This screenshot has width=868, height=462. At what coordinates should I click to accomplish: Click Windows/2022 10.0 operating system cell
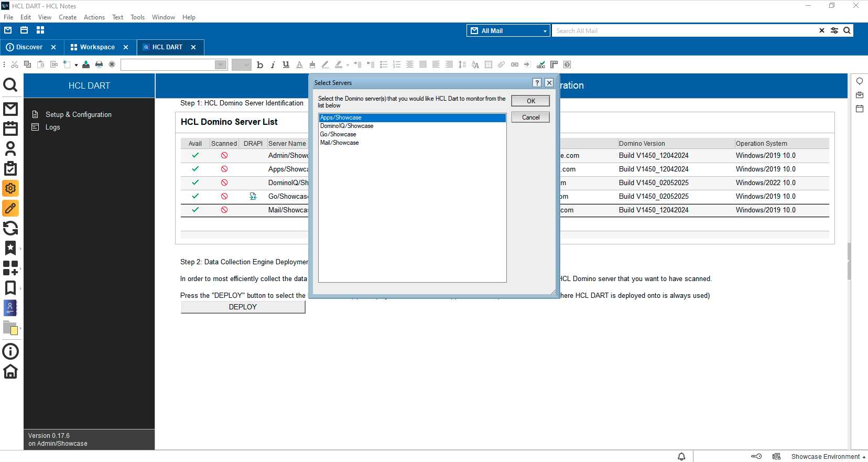coord(765,182)
